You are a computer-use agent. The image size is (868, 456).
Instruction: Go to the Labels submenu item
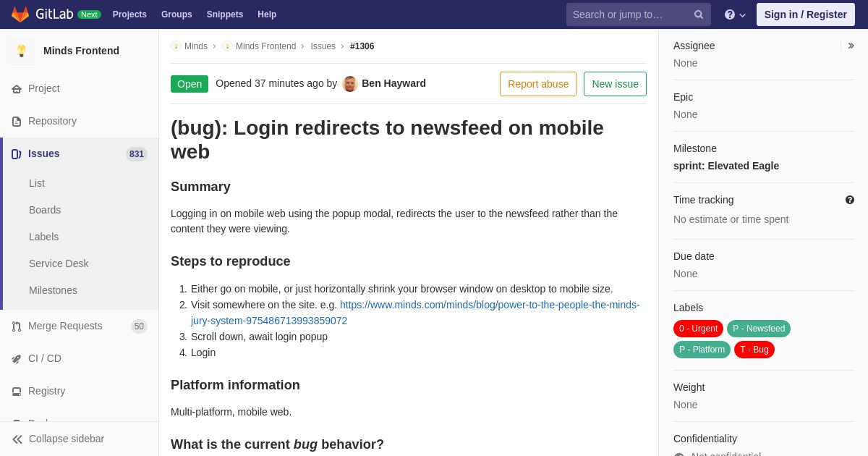[43, 237]
